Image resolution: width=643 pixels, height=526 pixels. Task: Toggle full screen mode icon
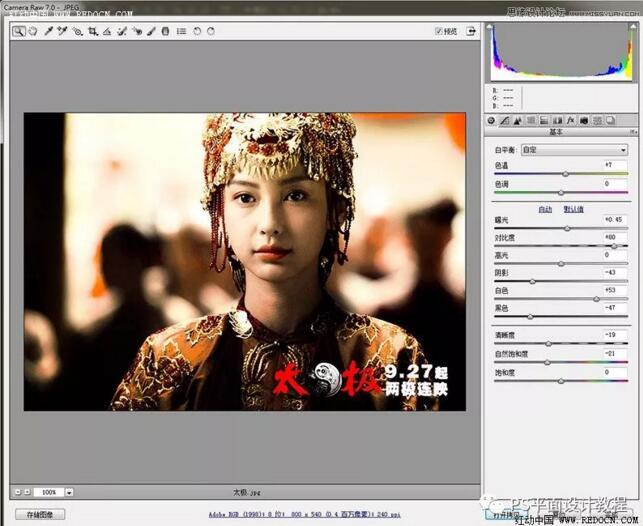pos(471,31)
